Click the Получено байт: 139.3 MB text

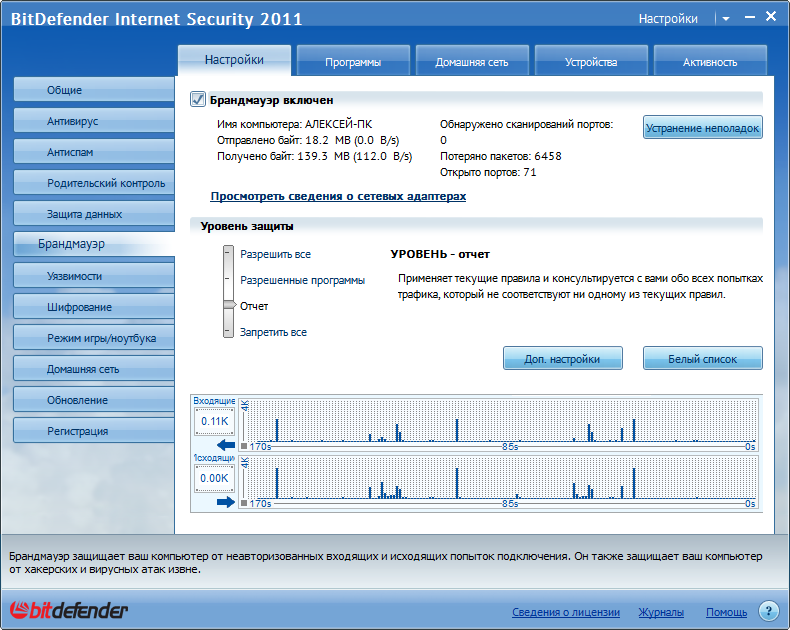314,156
